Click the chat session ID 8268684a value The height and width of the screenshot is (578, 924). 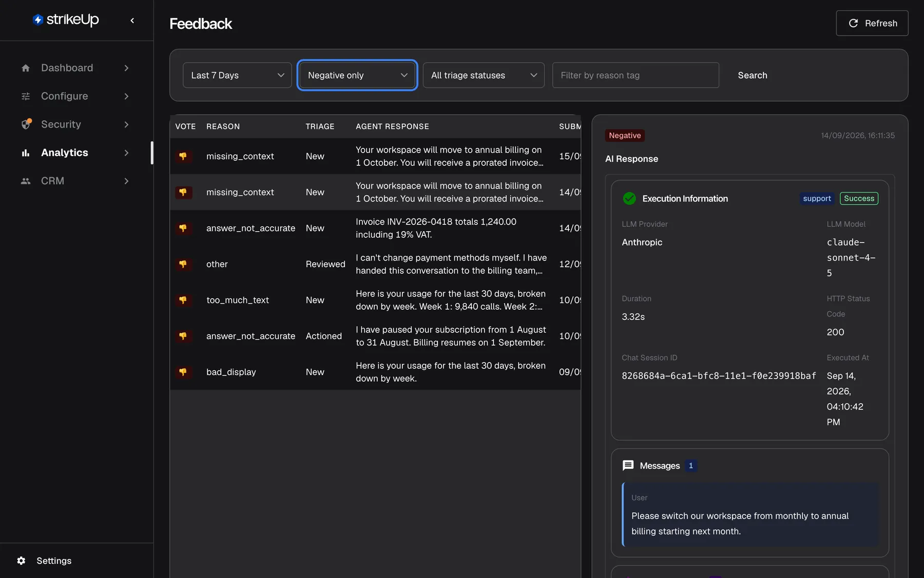pyautogui.click(x=719, y=376)
